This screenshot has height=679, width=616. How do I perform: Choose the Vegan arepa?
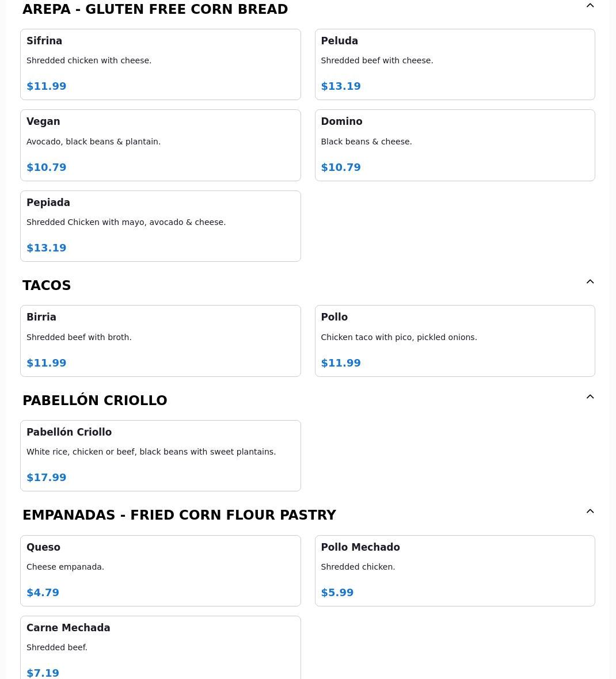tap(160, 145)
